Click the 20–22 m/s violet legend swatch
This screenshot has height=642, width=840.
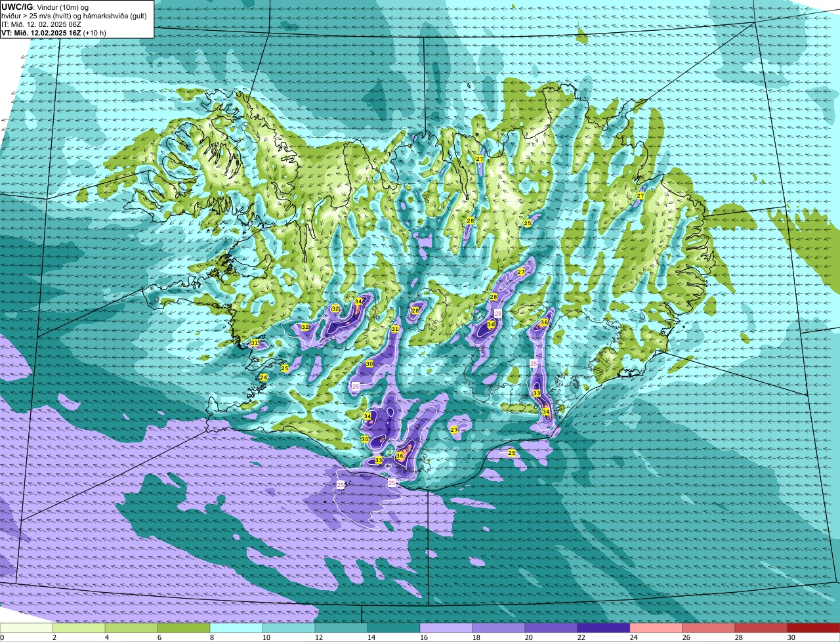coord(551,628)
